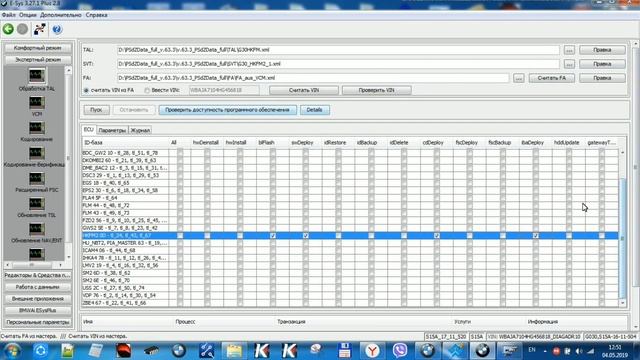
Task: Click the sidebar module list down-scroll arrow
Action: point(68,257)
